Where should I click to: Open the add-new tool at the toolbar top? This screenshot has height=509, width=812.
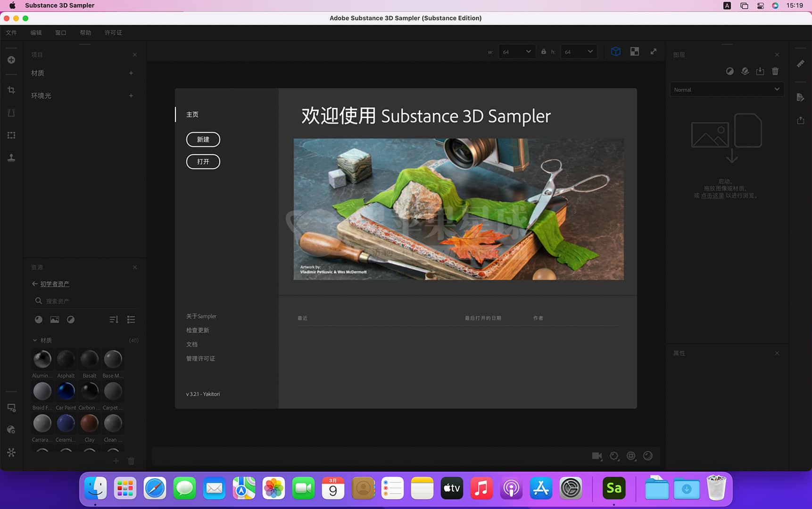pos(11,60)
